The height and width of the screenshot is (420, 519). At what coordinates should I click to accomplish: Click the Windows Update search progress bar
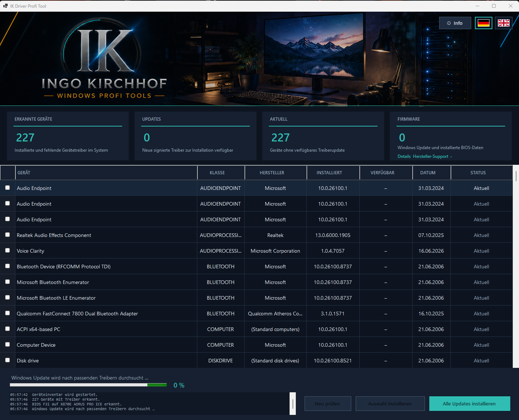[88, 385]
